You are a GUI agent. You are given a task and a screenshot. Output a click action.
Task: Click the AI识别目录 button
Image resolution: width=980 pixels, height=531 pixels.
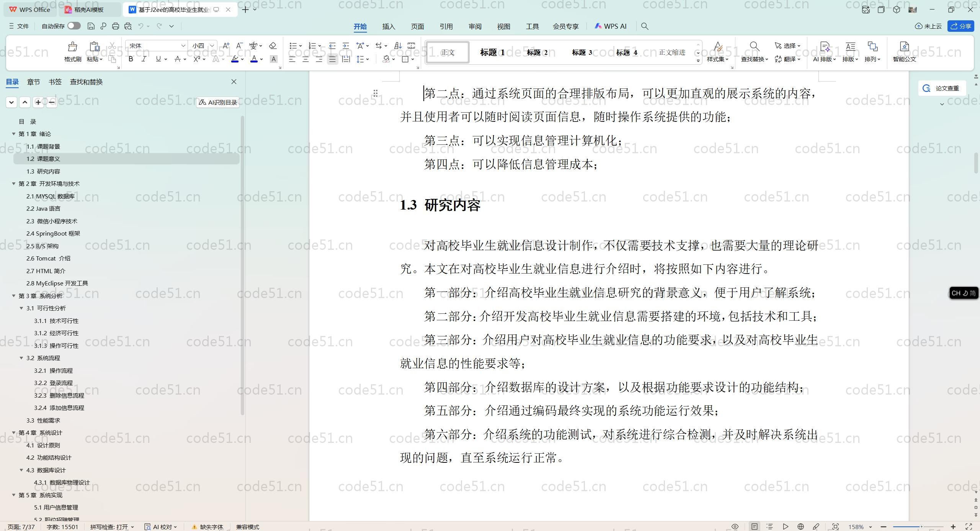(218, 102)
